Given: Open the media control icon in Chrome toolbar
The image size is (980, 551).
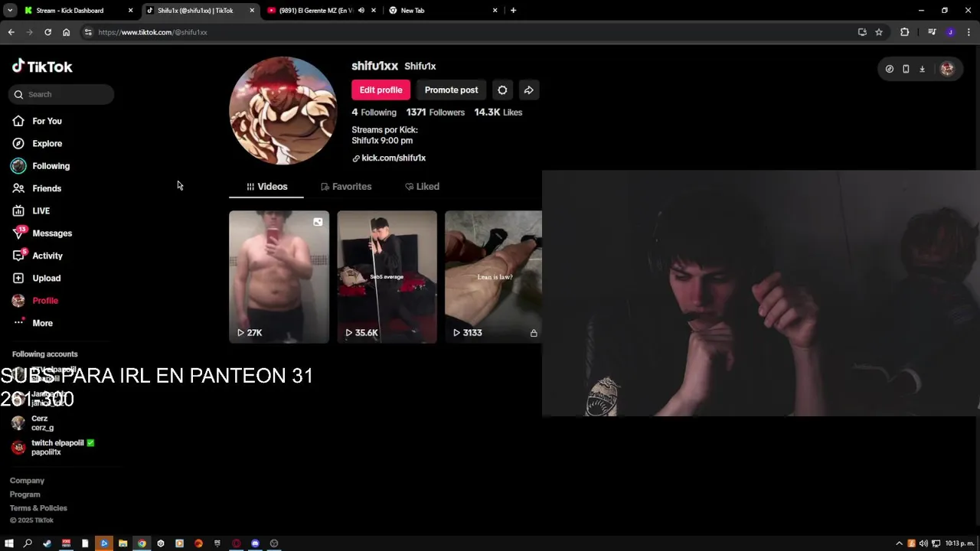Looking at the screenshot, I should tap(932, 32).
